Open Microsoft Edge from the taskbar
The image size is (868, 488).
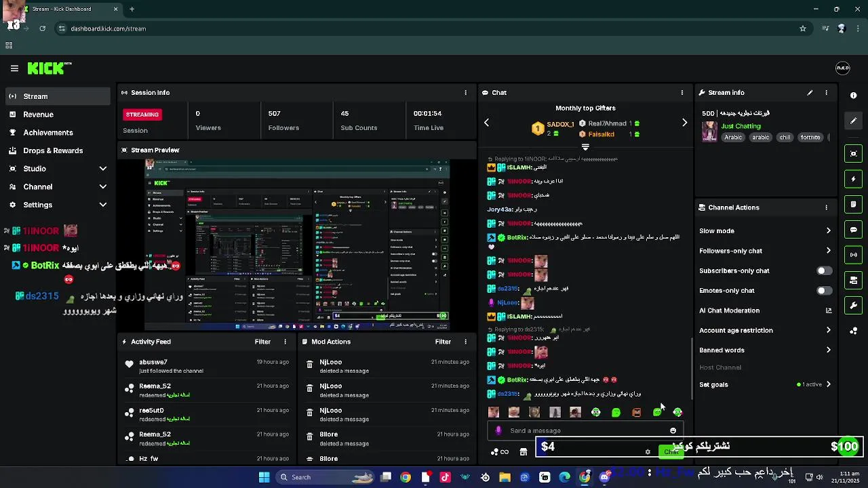tap(564, 477)
